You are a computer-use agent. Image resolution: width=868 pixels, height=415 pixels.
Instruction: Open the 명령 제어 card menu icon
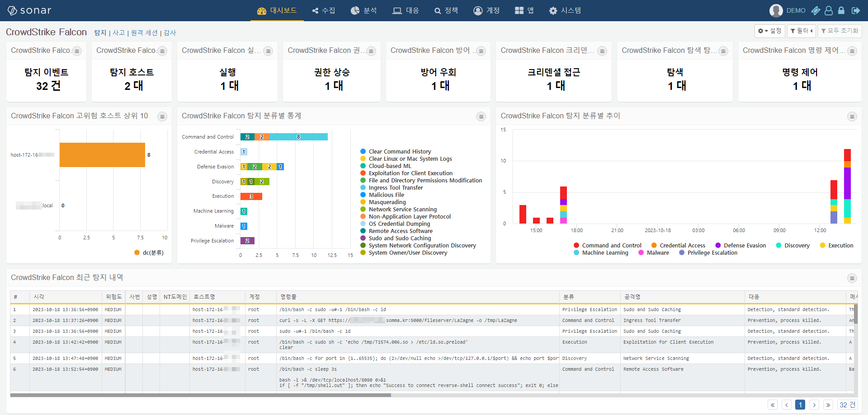(852, 51)
